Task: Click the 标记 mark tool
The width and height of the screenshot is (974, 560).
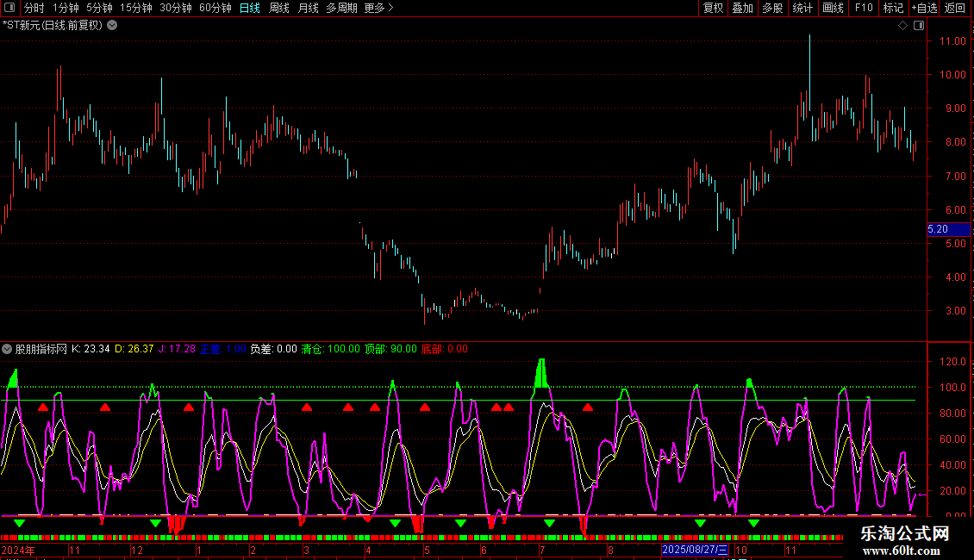Action: 893,8
